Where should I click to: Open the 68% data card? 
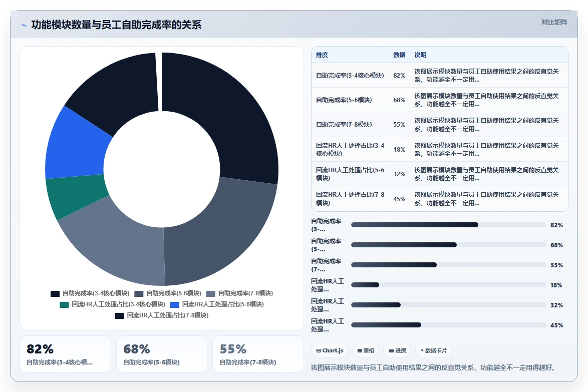coord(162,354)
